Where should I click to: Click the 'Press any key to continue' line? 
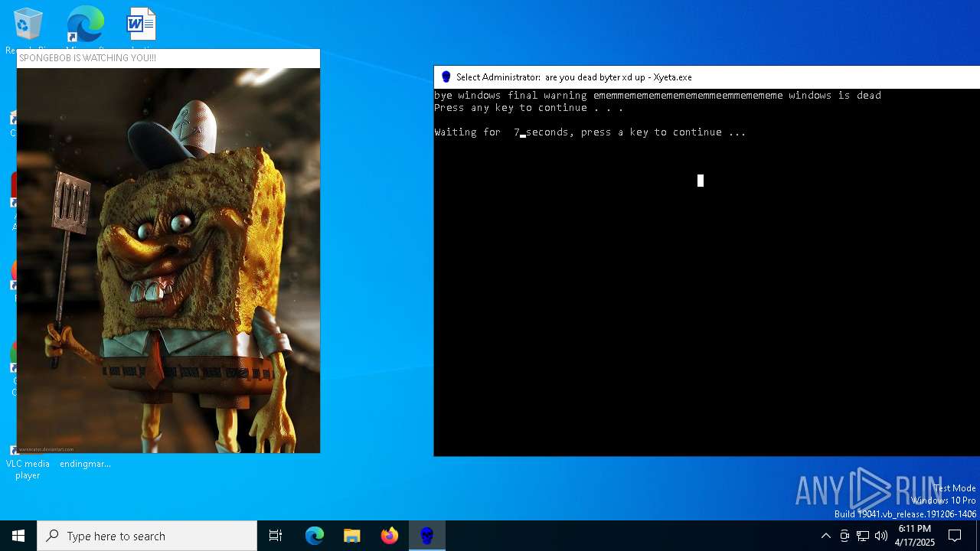click(x=528, y=108)
